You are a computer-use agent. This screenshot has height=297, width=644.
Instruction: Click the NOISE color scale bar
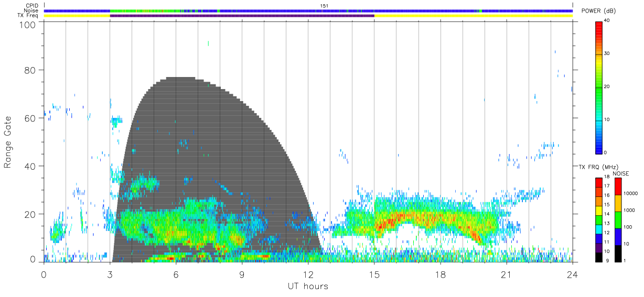[618, 219]
